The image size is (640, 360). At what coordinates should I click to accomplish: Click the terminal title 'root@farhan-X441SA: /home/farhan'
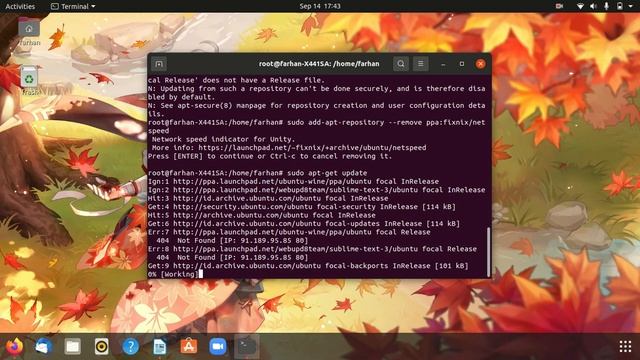[319, 64]
